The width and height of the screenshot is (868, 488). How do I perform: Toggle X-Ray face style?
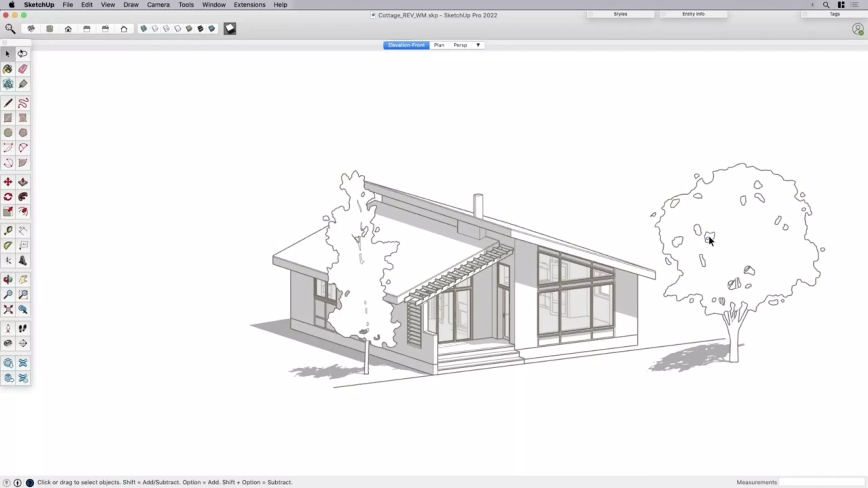tap(143, 29)
